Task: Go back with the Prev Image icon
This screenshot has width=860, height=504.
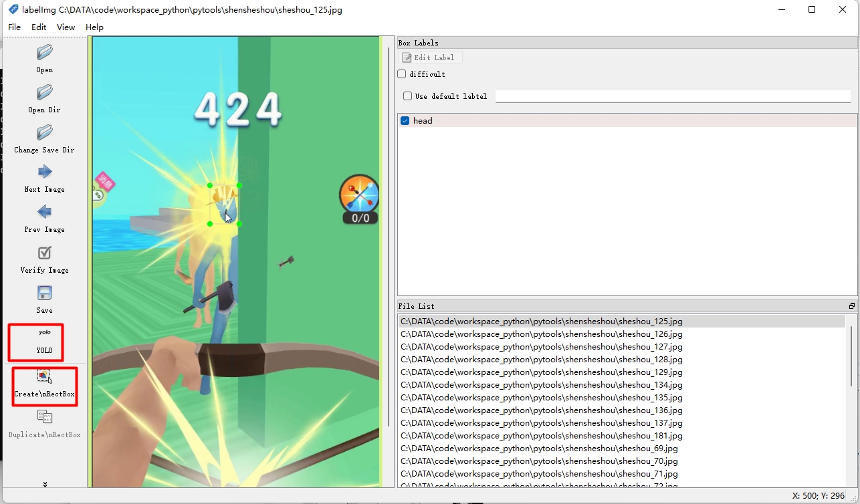Action: pyautogui.click(x=45, y=212)
